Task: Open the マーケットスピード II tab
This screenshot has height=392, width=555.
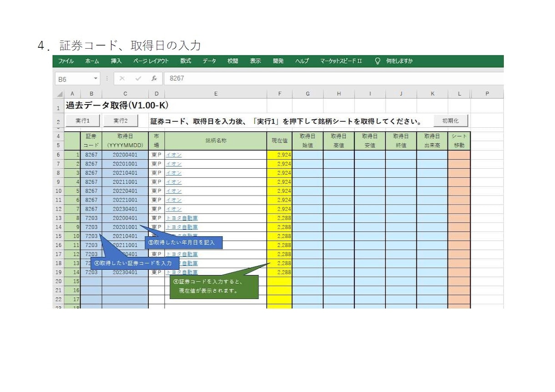Action: [x=341, y=61]
